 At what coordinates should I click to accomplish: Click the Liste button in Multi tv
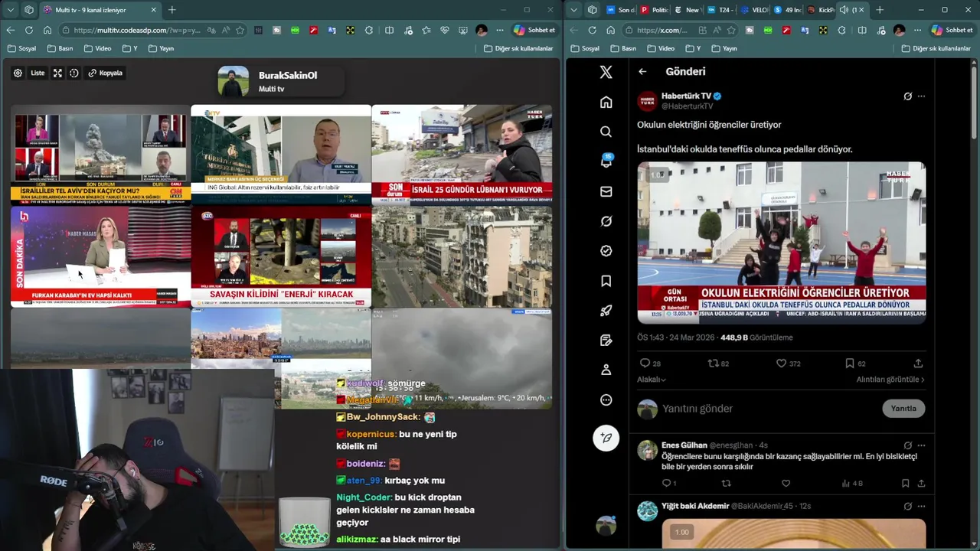click(x=38, y=73)
